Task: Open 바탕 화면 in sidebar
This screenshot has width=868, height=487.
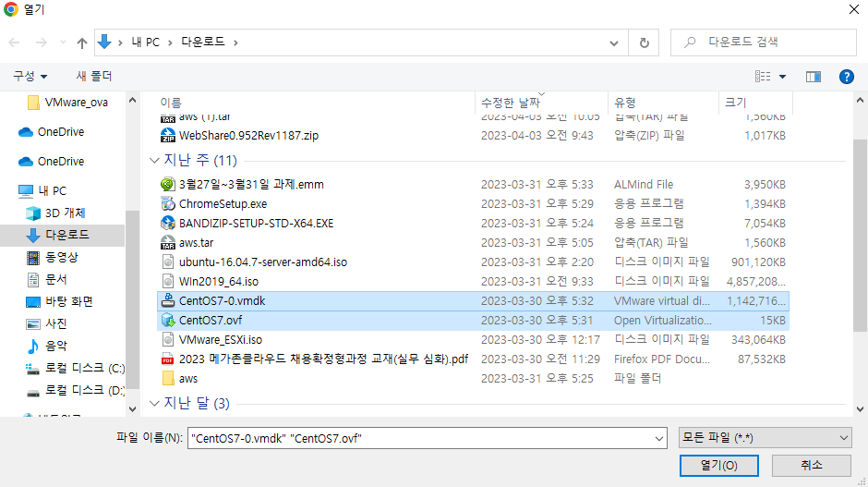Action: (x=60, y=302)
